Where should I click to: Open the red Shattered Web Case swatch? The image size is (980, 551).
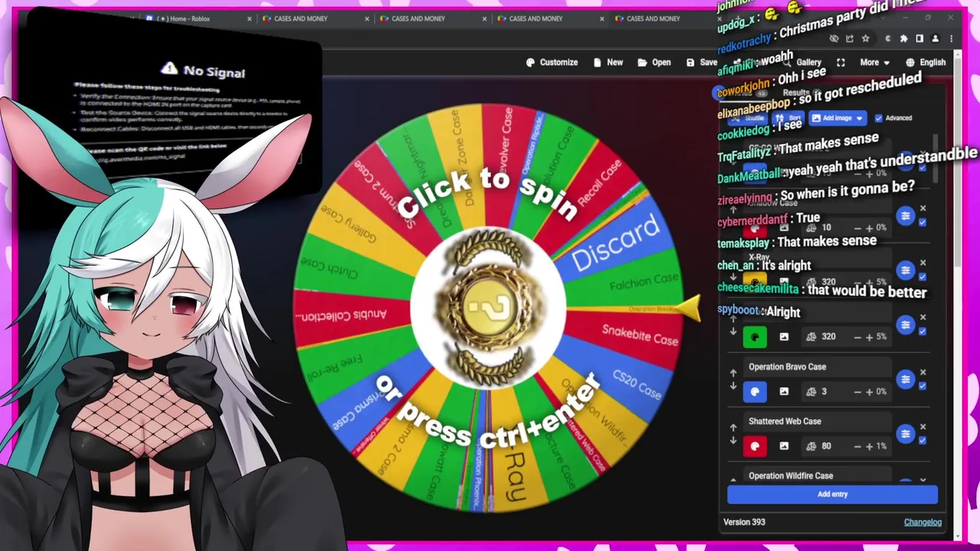[755, 446]
